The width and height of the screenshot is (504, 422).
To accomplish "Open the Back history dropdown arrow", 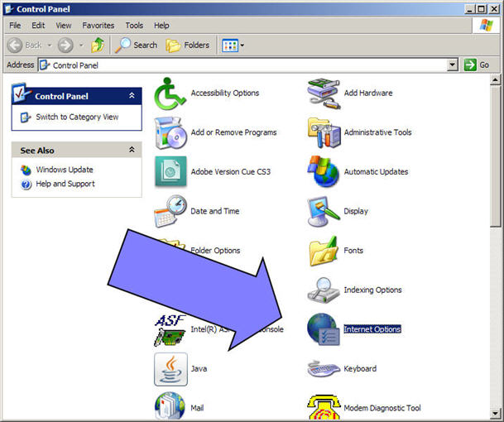I will [x=50, y=46].
